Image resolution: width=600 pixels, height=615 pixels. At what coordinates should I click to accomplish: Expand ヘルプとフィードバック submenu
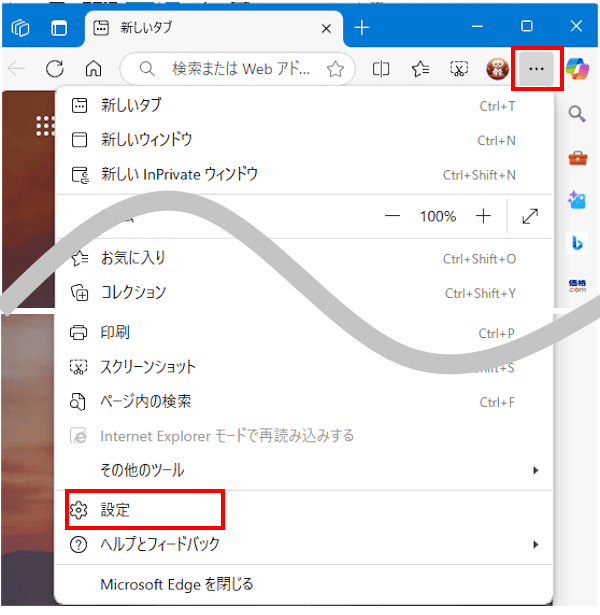pos(304,544)
